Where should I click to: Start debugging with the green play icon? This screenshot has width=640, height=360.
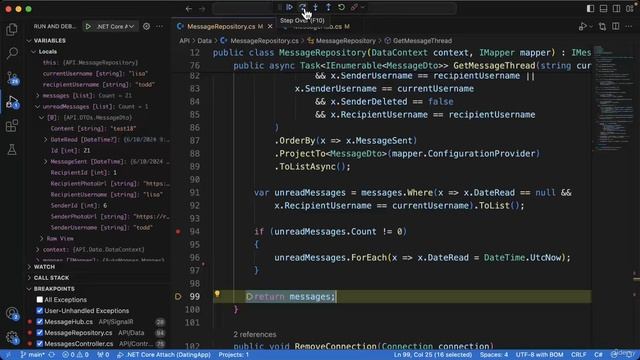click(x=88, y=27)
